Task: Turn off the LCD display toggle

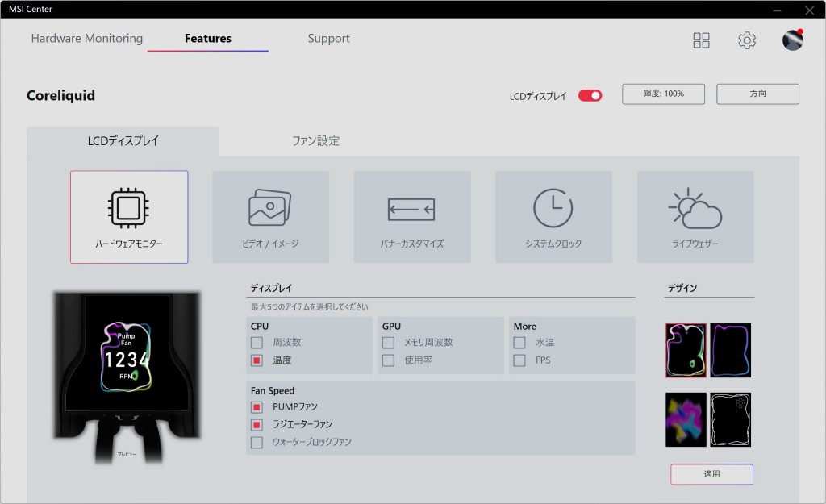Action: click(590, 95)
